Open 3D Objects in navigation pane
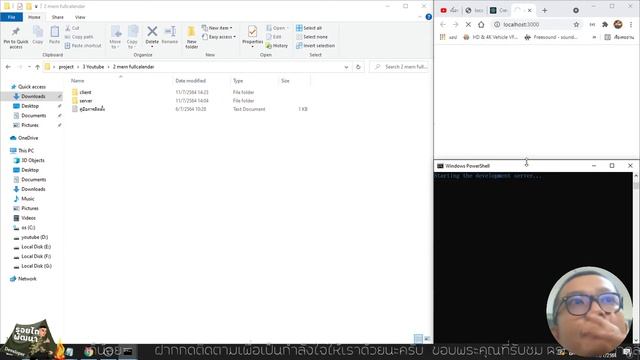The image size is (640, 360). click(x=33, y=160)
